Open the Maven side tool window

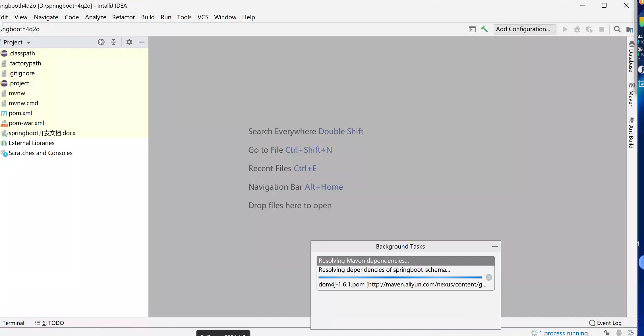(x=631, y=95)
